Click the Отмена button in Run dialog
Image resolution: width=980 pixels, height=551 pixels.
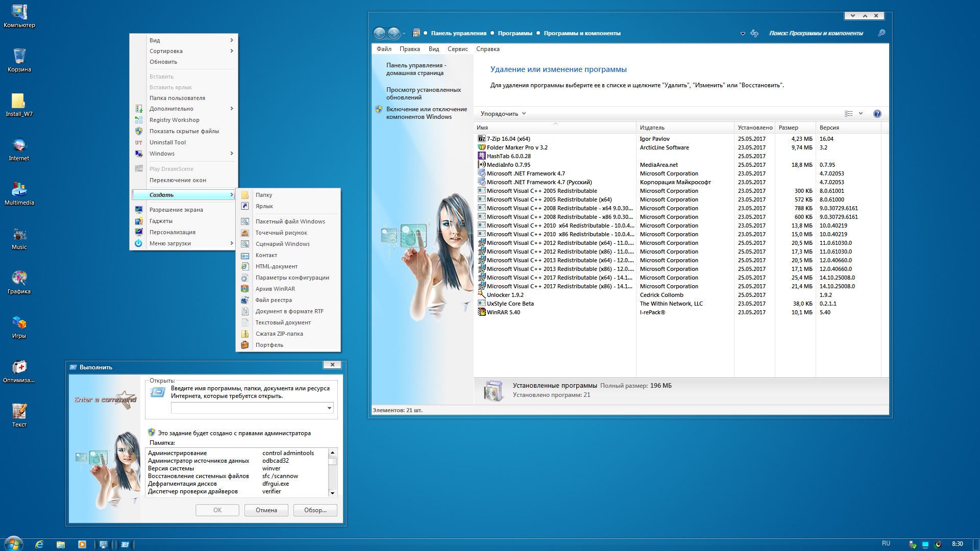click(266, 509)
